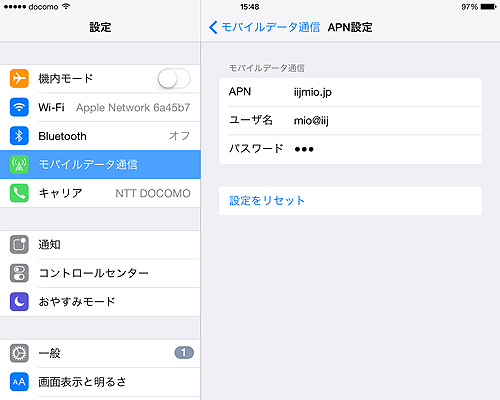Screen dimensions: 500x400
Task: Tap the purple moon Do Not Disturb icon
Action: click(19, 302)
